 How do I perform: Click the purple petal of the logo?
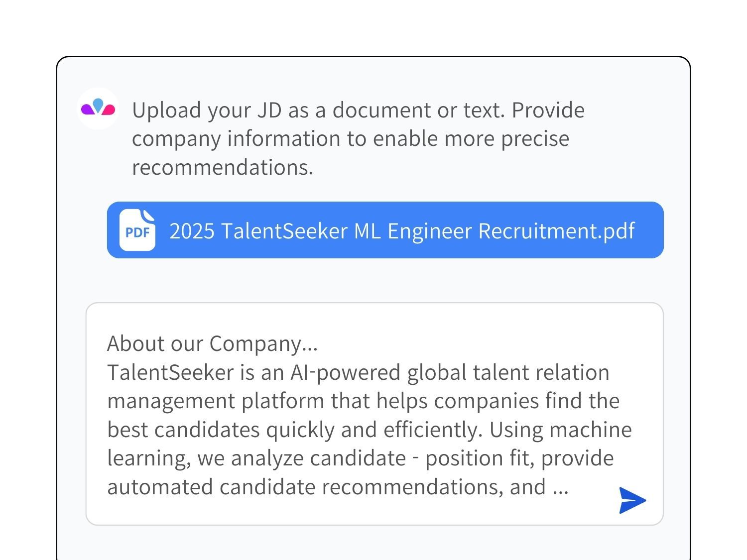[88, 109]
